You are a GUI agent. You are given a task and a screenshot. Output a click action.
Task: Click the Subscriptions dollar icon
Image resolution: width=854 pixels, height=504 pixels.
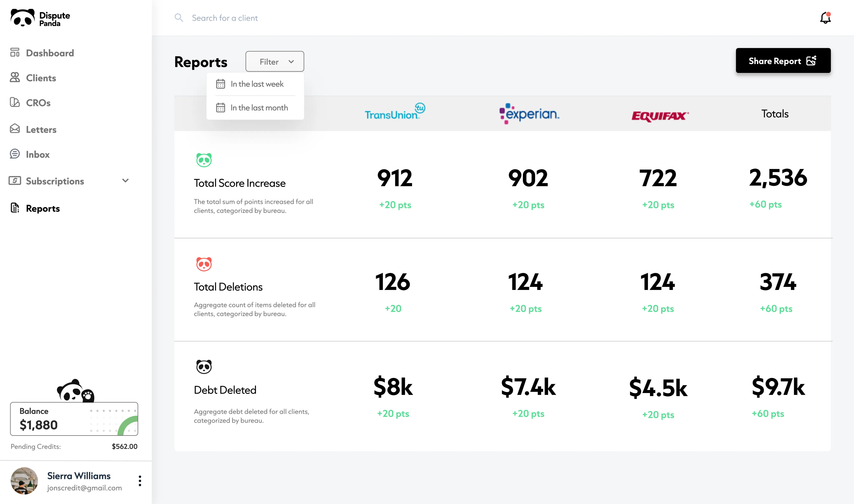15,180
